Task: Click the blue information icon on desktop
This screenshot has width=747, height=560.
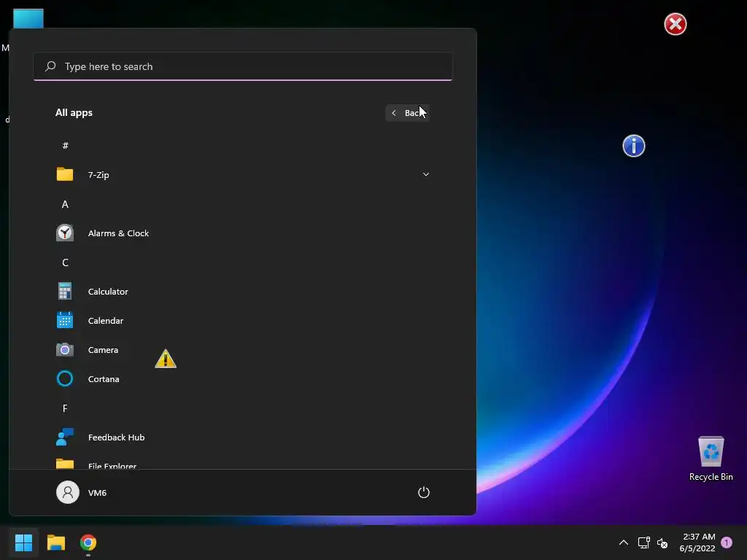Action: (634, 146)
